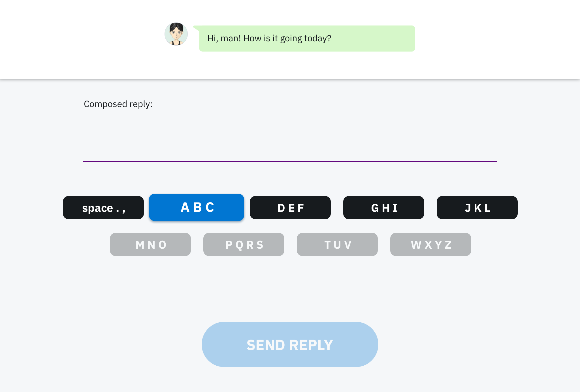Select the W X Y Z key
The image size is (580, 392).
[x=430, y=244]
